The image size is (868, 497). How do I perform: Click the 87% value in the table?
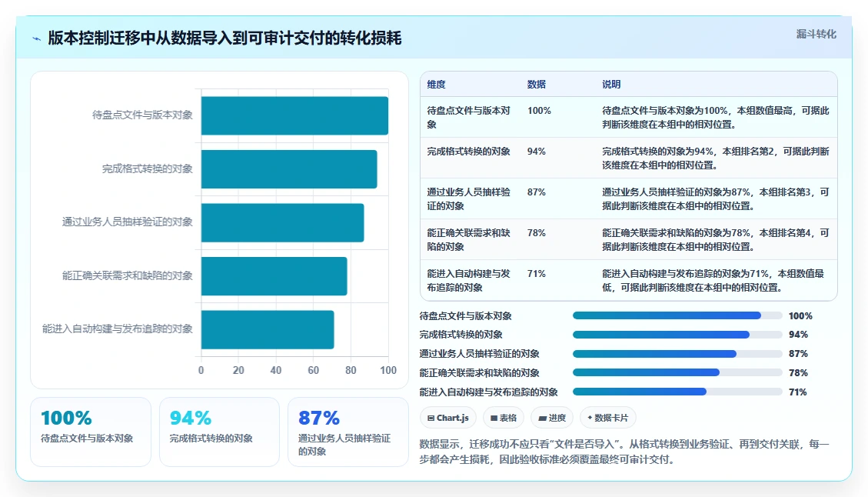537,192
